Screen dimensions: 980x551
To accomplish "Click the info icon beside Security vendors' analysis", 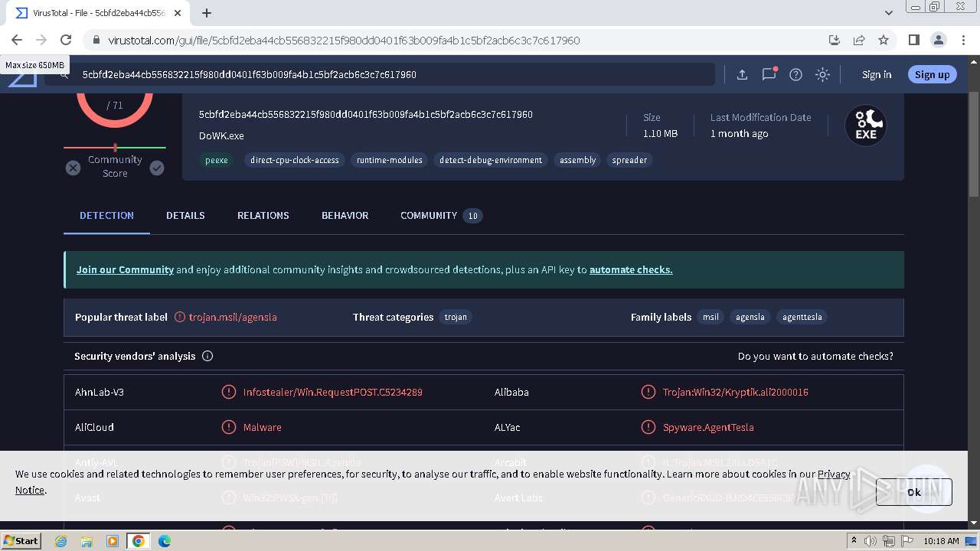I will (207, 356).
